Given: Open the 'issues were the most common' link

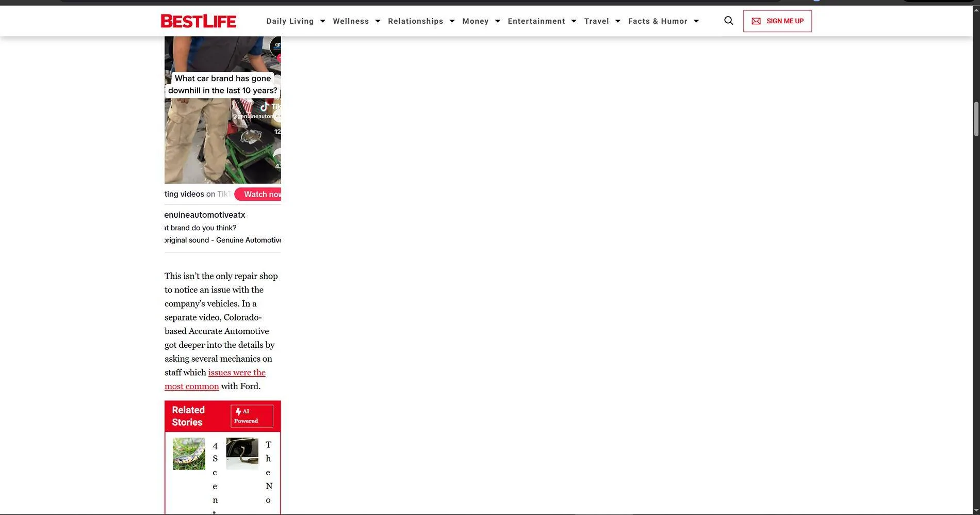Looking at the screenshot, I should click(x=236, y=373).
